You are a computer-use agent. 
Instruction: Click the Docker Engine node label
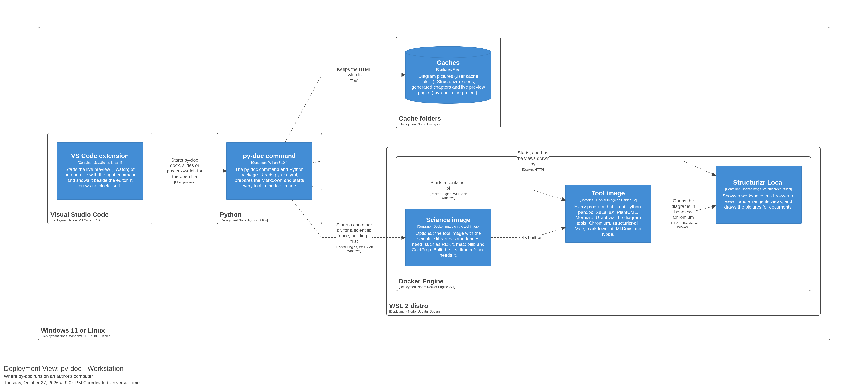coord(421,281)
